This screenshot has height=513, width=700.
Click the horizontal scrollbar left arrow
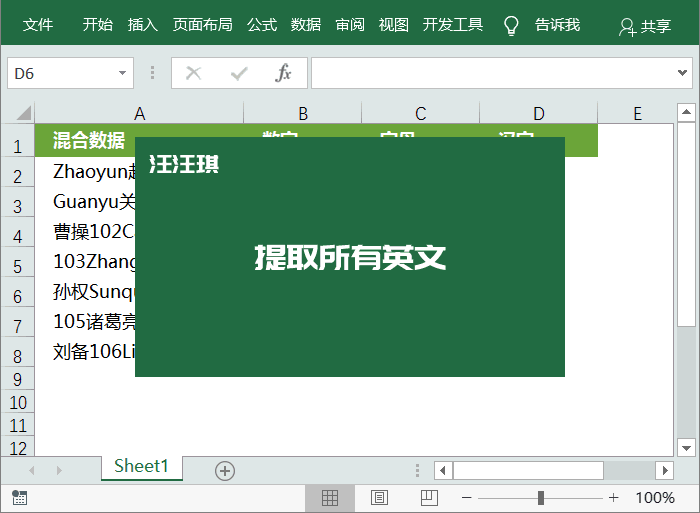(x=443, y=470)
